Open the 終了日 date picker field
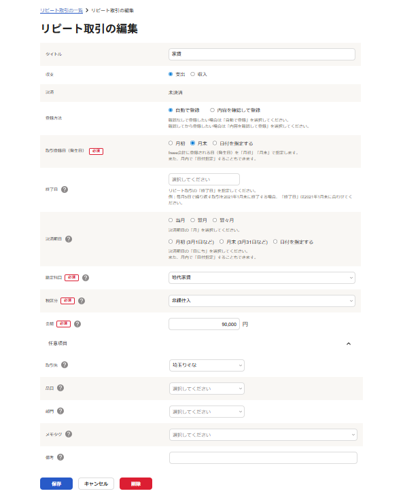The width and height of the screenshot is (420, 504). point(204,179)
